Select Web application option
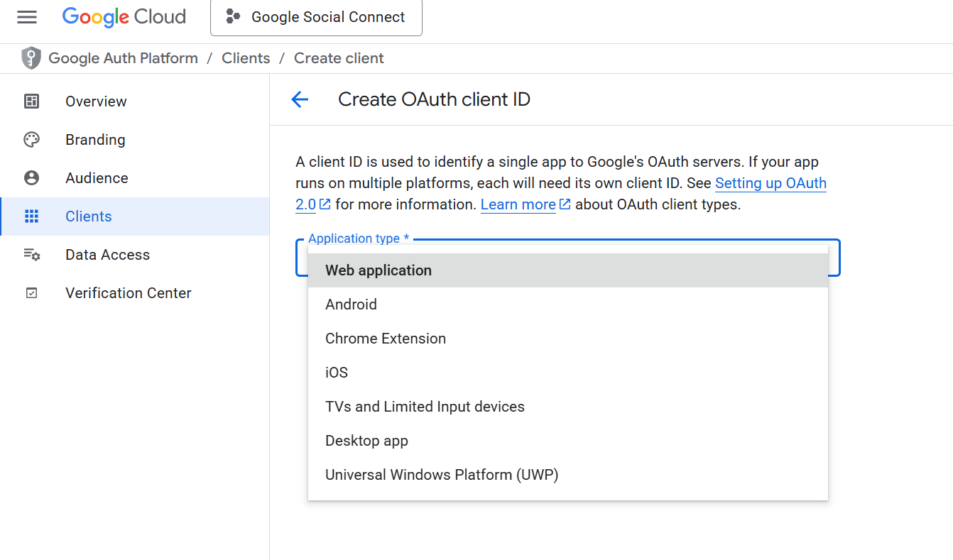953x560 pixels. pos(568,270)
